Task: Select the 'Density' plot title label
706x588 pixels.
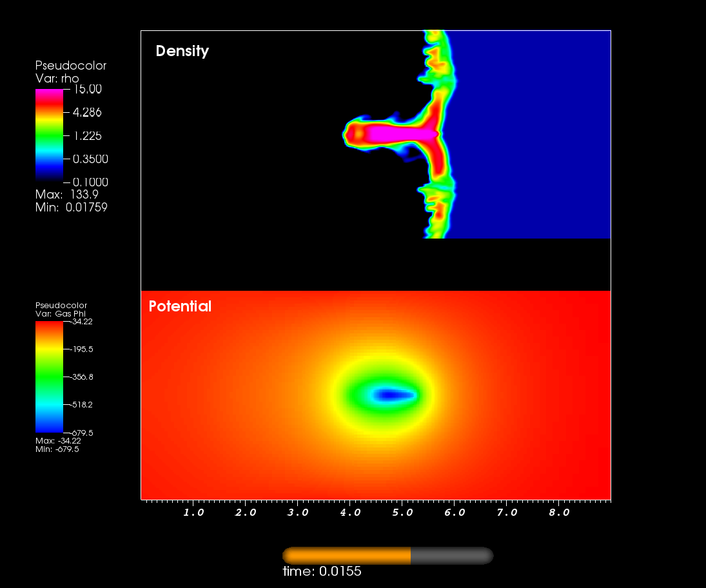Action: [182, 51]
